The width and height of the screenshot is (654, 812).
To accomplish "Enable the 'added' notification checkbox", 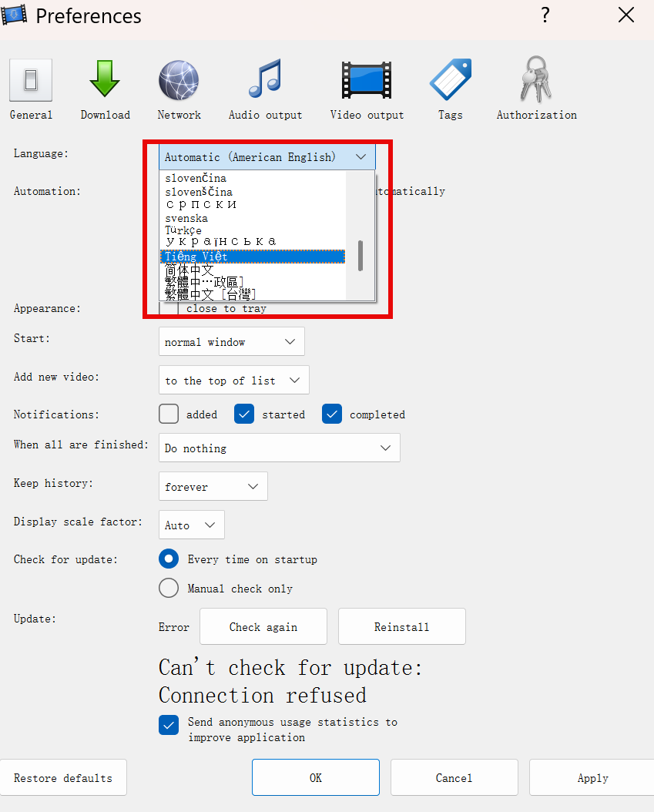I will pos(169,414).
